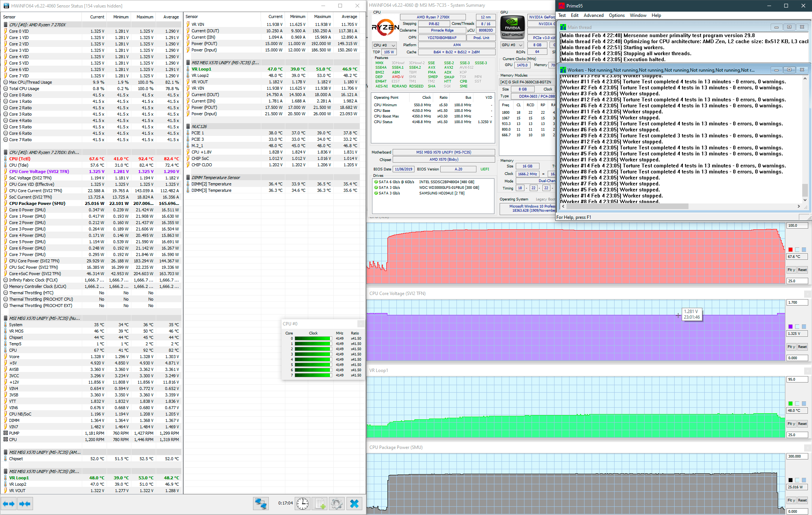Select CPU Package Power (SMU) sensor row
Screen dimensions: 812x515
tap(37, 203)
